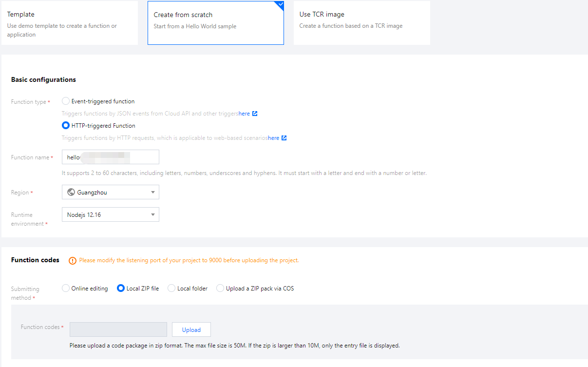Select Upload a ZIP pack via COS
This screenshot has height=367, width=588.
[x=220, y=289]
